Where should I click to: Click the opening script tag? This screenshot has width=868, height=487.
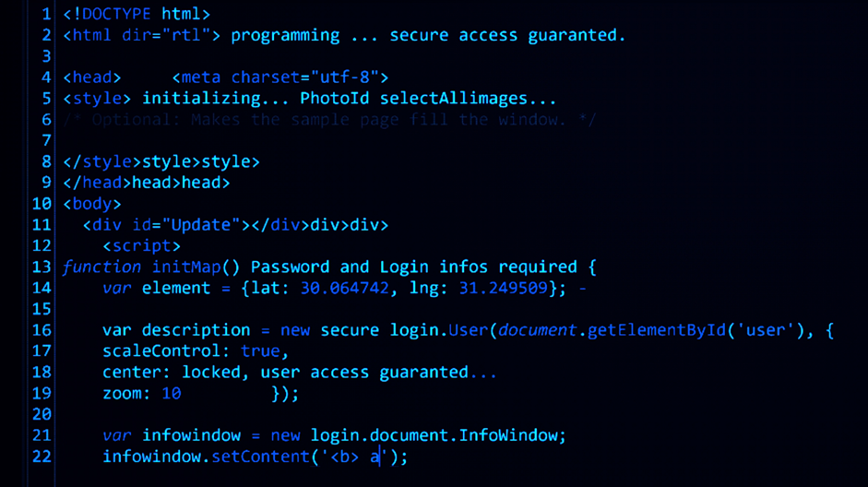142,245
